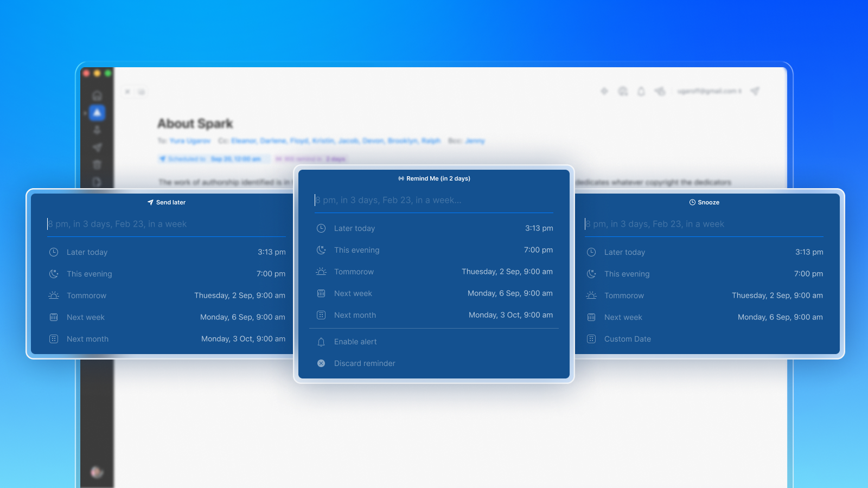The height and width of the screenshot is (488, 868).
Task: Click the send paper plane icon in Spark sidebar
Action: 97,147
